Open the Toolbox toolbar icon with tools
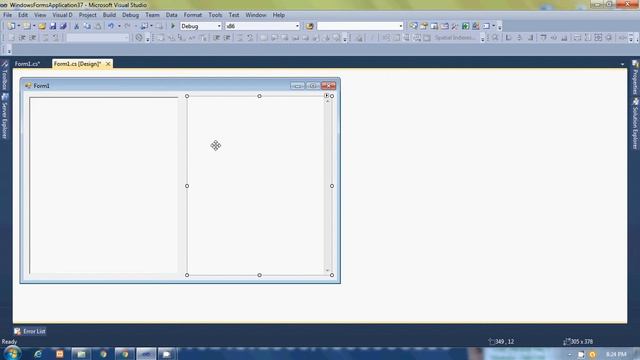640x360 pixels. pos(455,26)
